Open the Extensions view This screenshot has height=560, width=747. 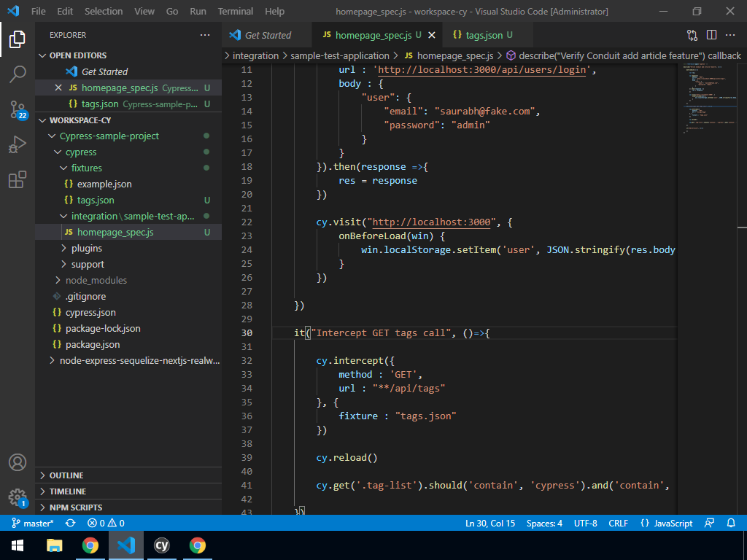pos(18,179)
